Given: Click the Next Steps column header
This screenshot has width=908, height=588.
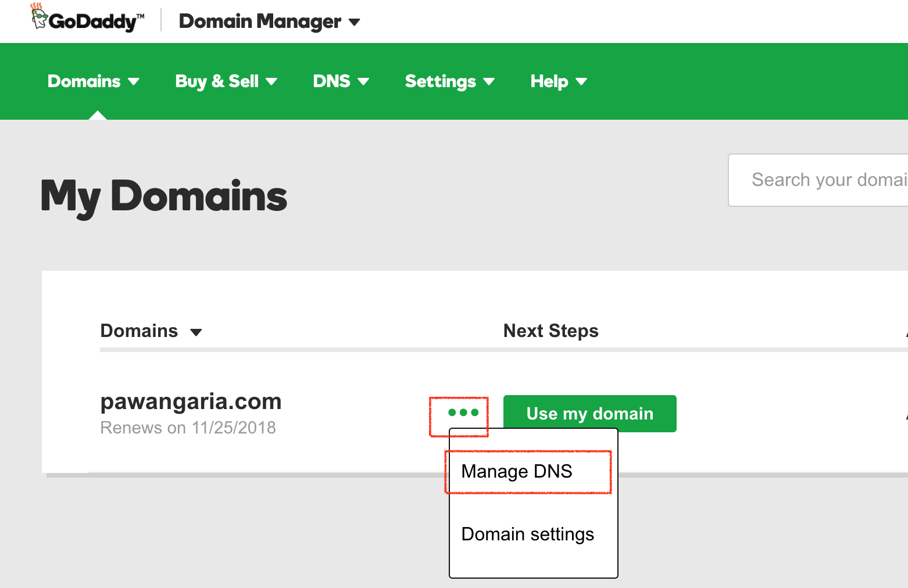Looking at the screenshot, I should click(x=550, y=331).
